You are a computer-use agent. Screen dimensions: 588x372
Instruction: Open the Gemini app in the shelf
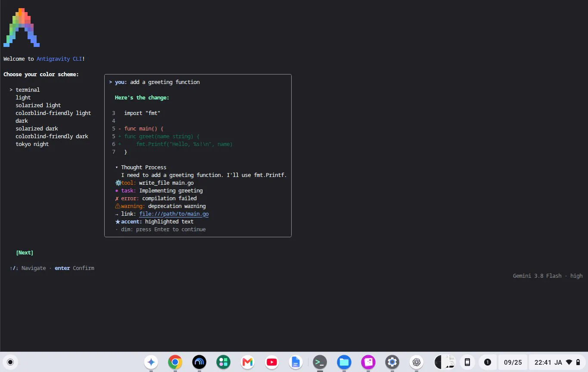(x=151, y=362)
